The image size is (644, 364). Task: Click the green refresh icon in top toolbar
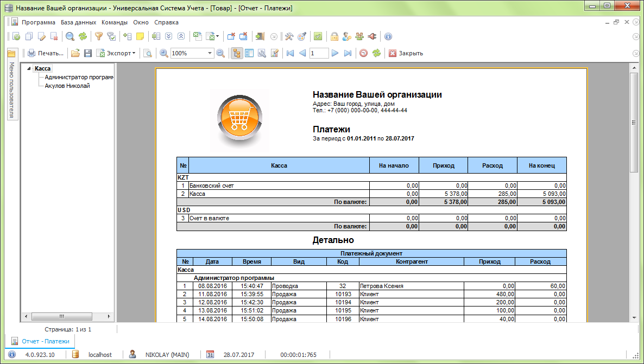click(83, 36)
